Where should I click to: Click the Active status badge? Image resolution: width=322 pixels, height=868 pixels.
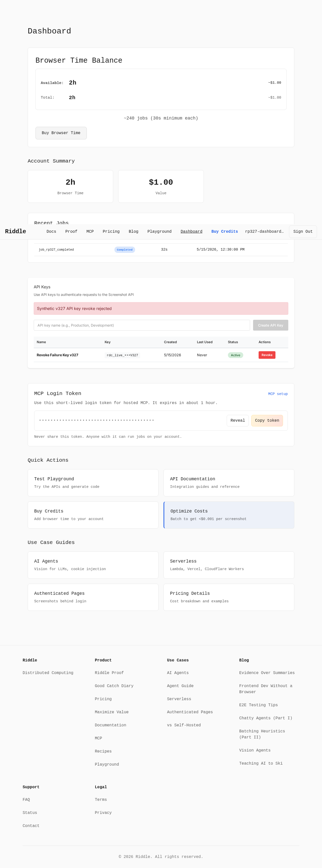[235, 355]
